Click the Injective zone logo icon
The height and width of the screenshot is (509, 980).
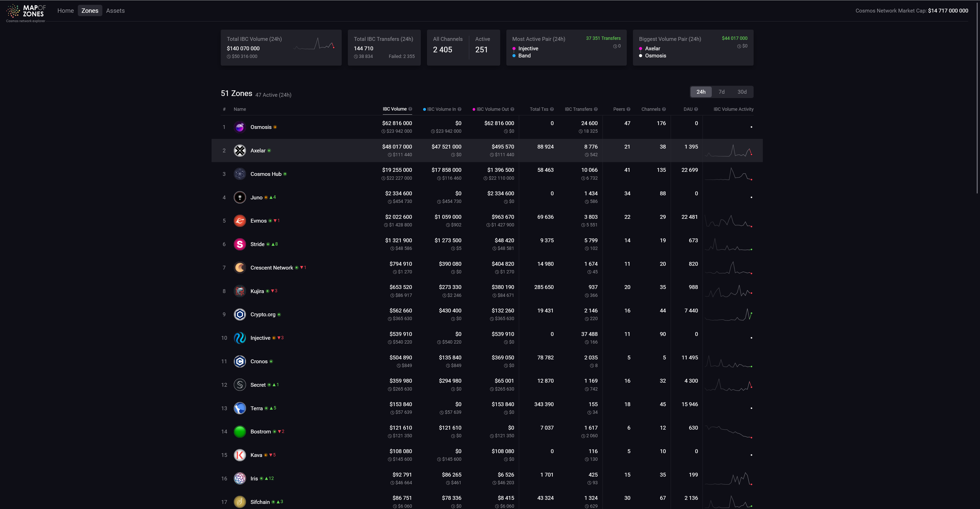coord(240,338)
